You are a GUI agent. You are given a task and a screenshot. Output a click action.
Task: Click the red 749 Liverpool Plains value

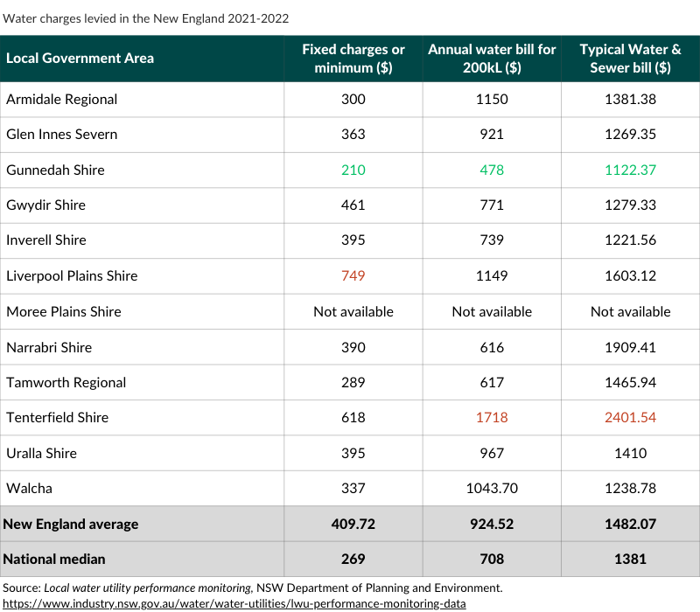pos(353,275)
